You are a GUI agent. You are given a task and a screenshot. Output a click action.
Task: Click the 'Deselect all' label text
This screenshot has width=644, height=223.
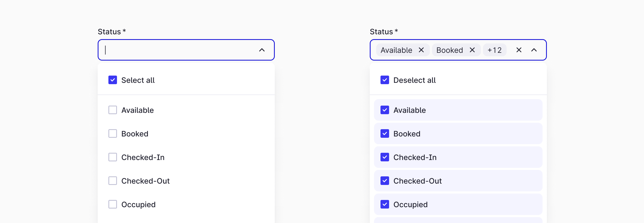tap(415, 80)
